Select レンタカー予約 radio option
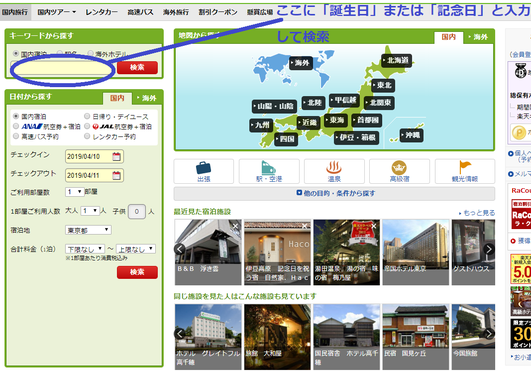Image resolution: width=531 pixels, height=371 pixels. [x=87, y=136]
